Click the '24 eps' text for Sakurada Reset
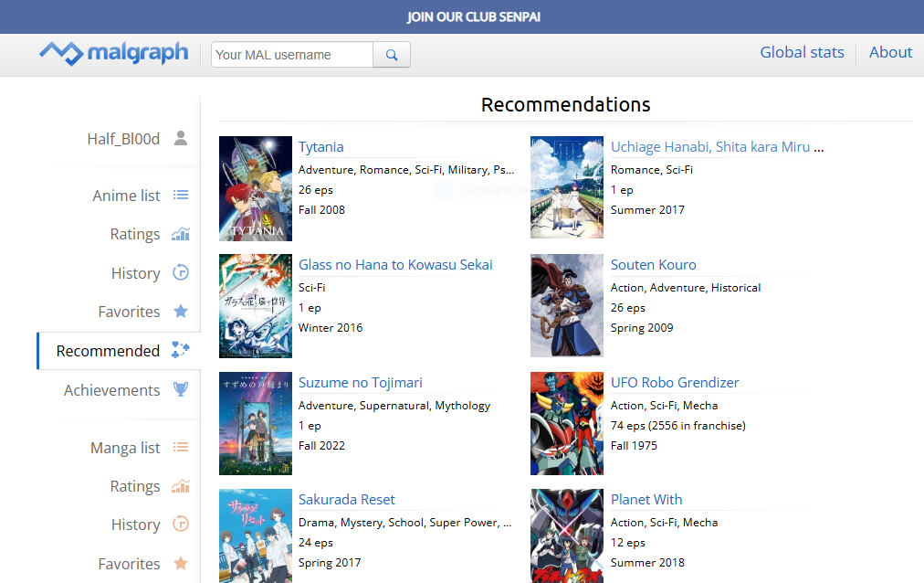 pos(316,542)
